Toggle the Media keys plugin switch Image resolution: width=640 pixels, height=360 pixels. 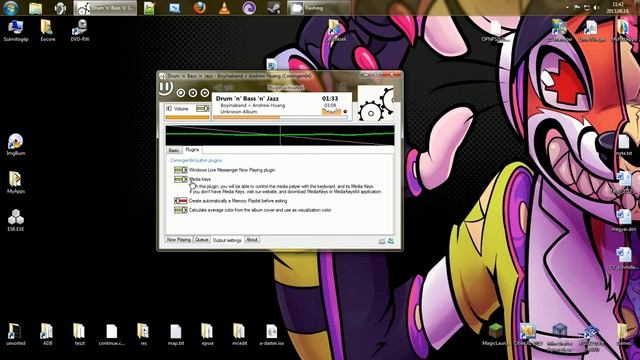(x=180, y=179)
